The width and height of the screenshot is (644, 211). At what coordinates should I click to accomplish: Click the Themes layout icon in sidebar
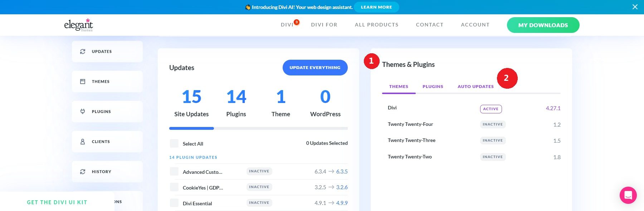[x=83, y=82]
